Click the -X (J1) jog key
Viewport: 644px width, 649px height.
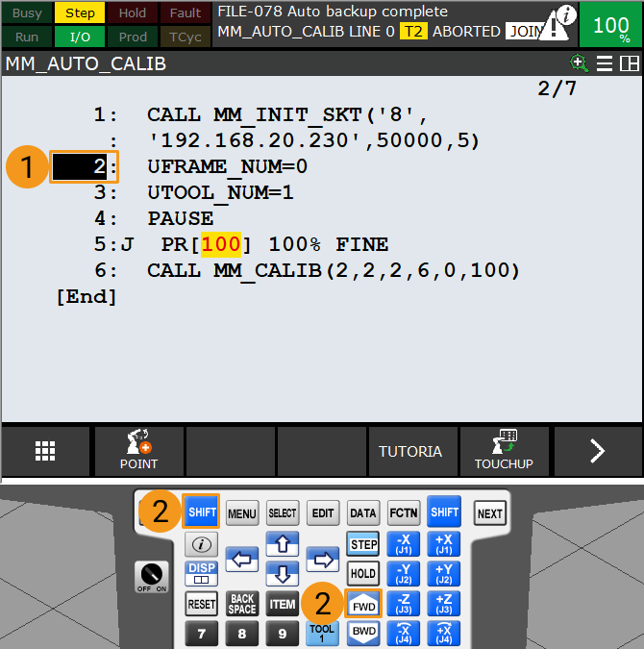click(x=404, y=544)
